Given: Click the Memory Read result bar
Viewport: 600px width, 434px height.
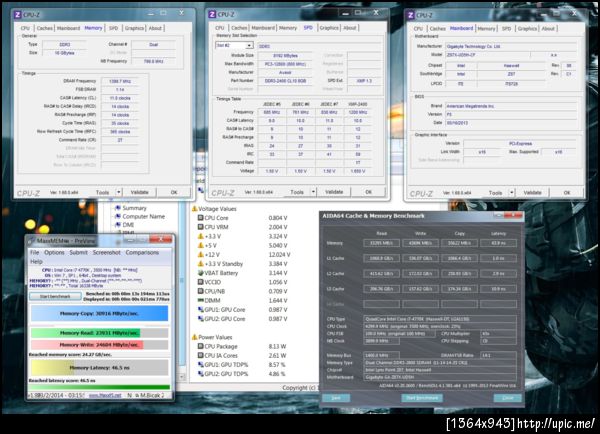Looking at the screenshot, I should [x=99, y=333].
